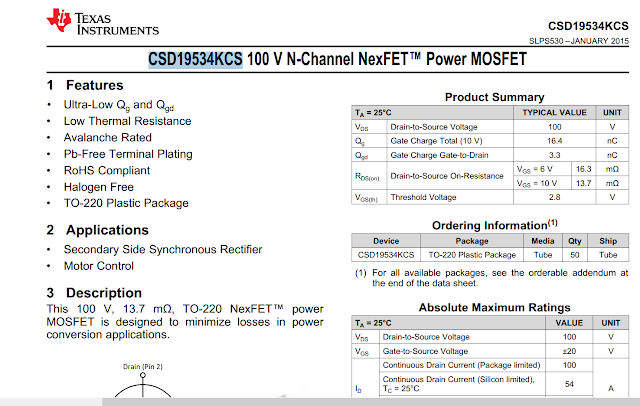The height and width of the screenshot is (406, 640).
Task: Click the SLPS530 – JANUARY 2015 document code
Action: [x=579, y=41]
